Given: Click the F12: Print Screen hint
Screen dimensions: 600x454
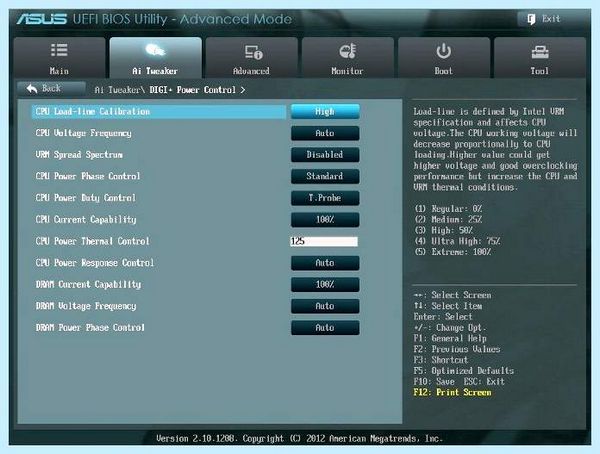Looking at the screenshot, I should (452, 392).
